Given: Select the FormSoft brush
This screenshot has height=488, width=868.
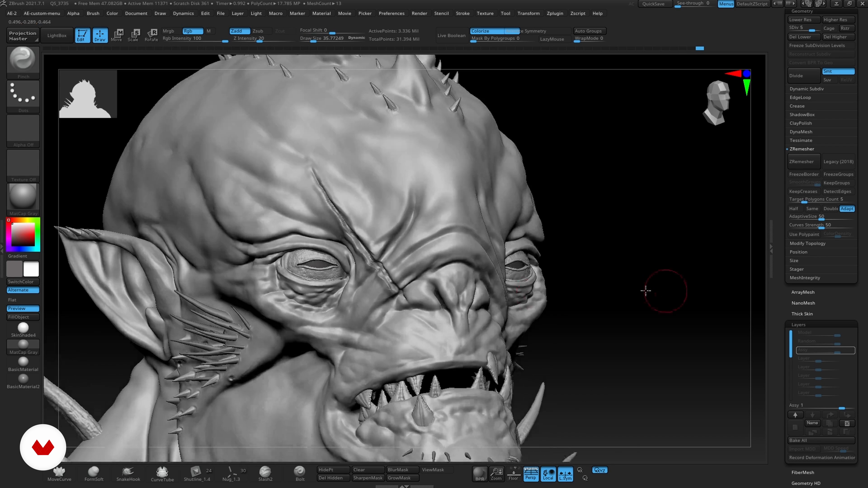Looking at the screenshot, I should [94, 474].
